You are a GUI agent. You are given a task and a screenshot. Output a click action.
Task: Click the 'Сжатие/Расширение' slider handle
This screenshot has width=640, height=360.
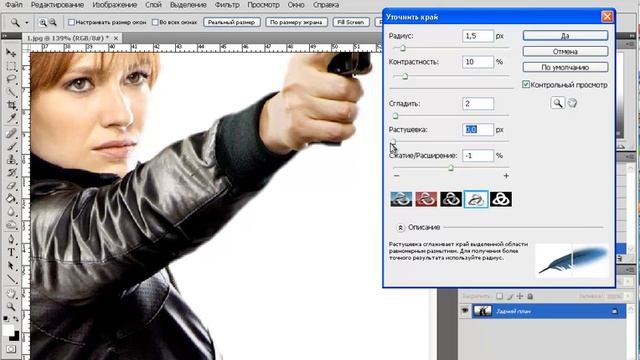tap(451, 168)
